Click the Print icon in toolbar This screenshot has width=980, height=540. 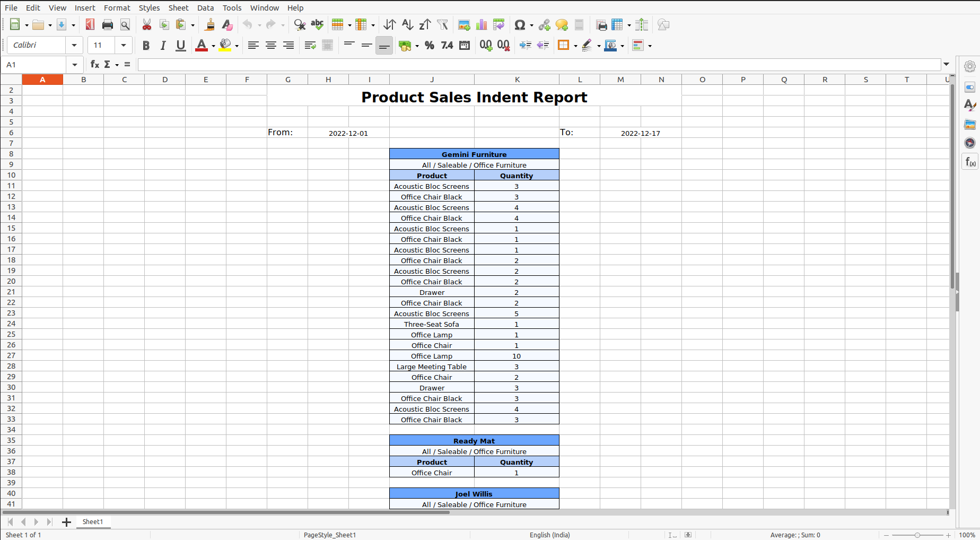tap(108, 25)
